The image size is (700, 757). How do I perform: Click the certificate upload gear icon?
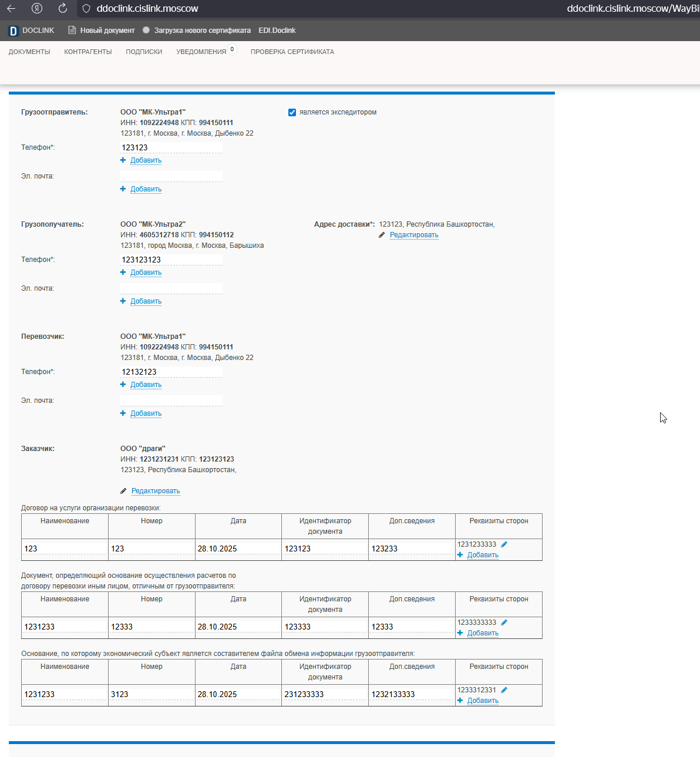click(x=146, y=31)
